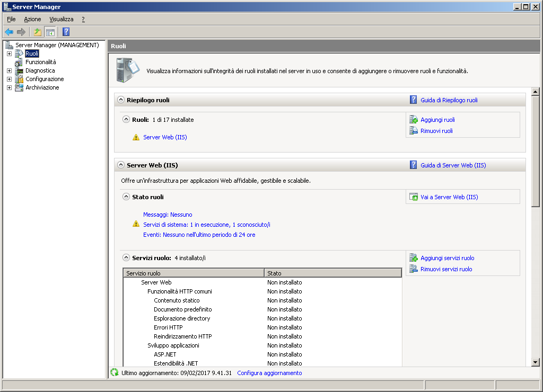Select the ASP.NET role service row
The height and width of the screenshot is (392, 543).
coord(262,354)
